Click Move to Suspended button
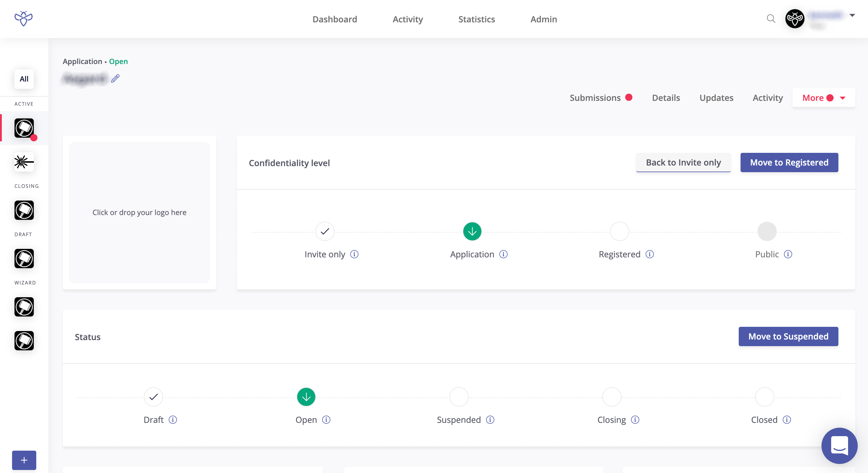Screen dimensions: 868x473 [x=788, y=336]
